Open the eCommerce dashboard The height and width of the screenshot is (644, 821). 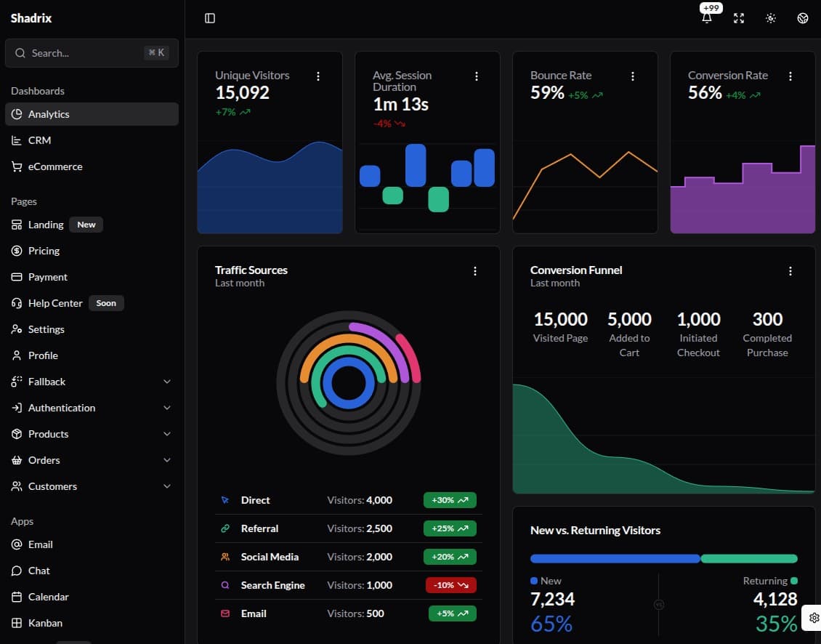[92, 166]
